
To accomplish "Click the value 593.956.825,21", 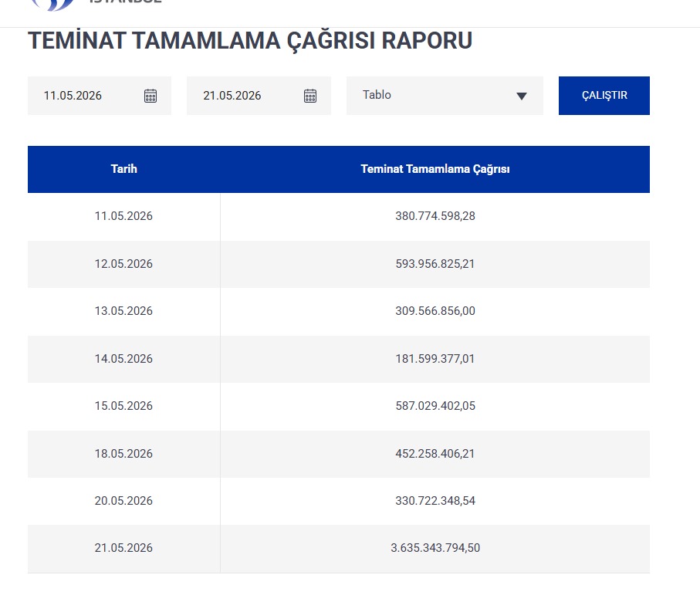I will click(435, 264).
